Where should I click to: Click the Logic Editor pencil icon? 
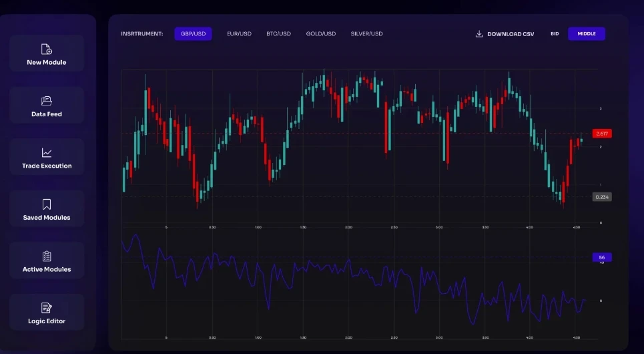(x=47, y=308)
